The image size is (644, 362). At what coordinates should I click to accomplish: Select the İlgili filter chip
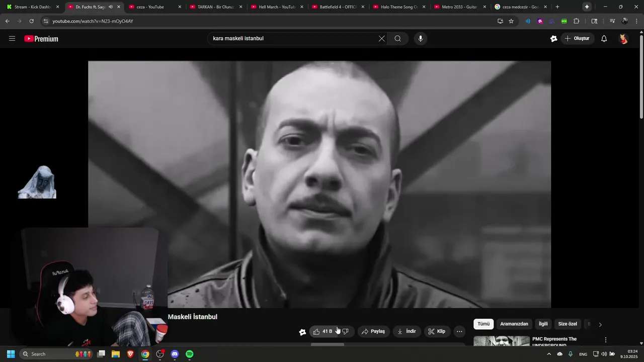(543, 324)
